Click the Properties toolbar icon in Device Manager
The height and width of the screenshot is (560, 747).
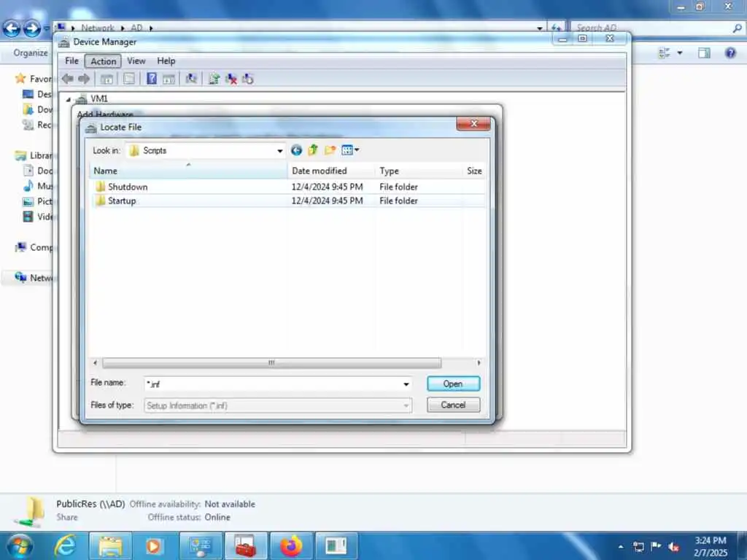tap(128, 79)
